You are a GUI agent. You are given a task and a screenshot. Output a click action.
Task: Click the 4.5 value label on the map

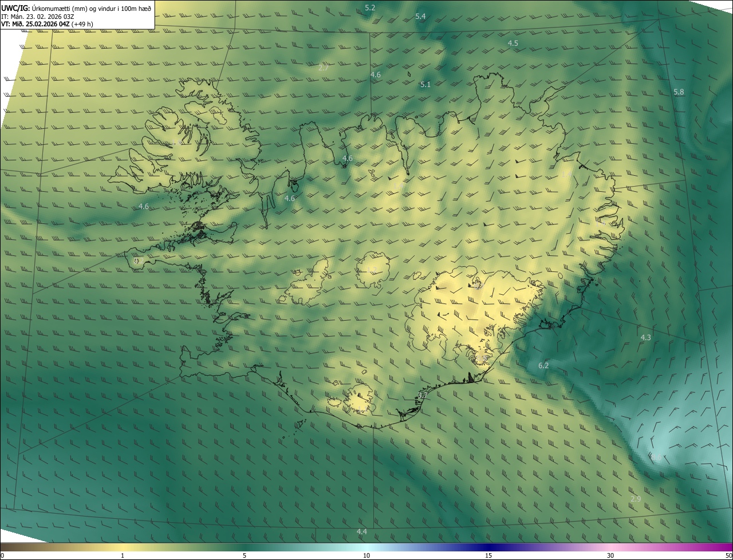(x=513, y=43)
